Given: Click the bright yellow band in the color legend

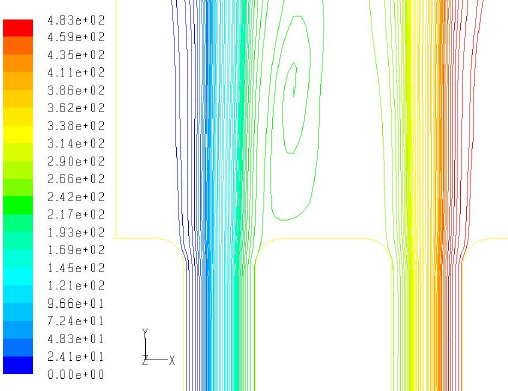Looking at the screenshot, I should coord(18,134).
